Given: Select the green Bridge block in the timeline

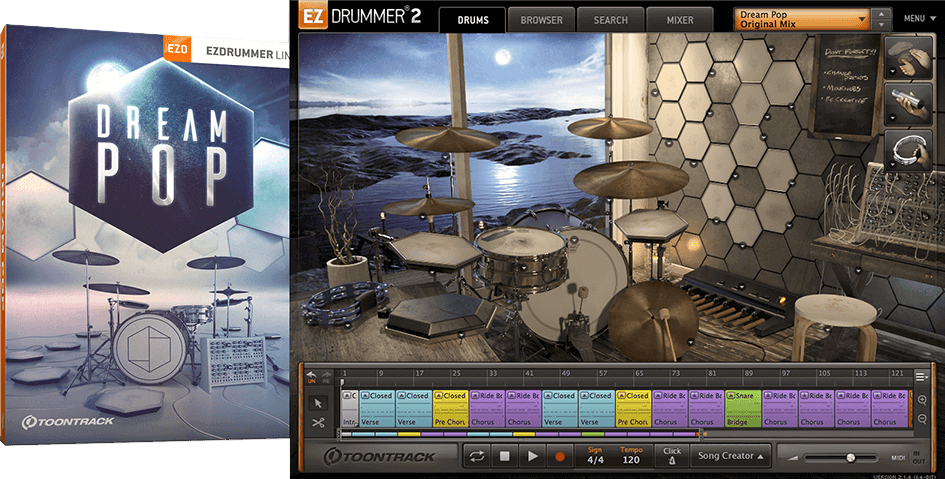Looking at the screenshot, I should 742,408.
